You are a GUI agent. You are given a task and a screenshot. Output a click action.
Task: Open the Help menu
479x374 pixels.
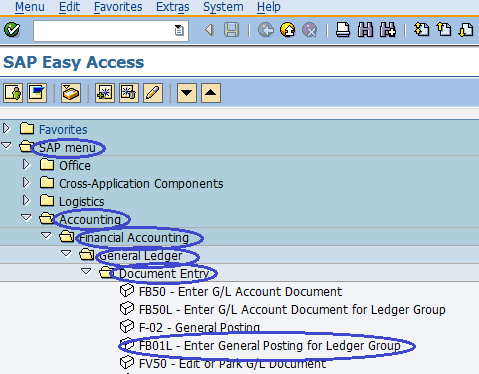tap(269, 7)
